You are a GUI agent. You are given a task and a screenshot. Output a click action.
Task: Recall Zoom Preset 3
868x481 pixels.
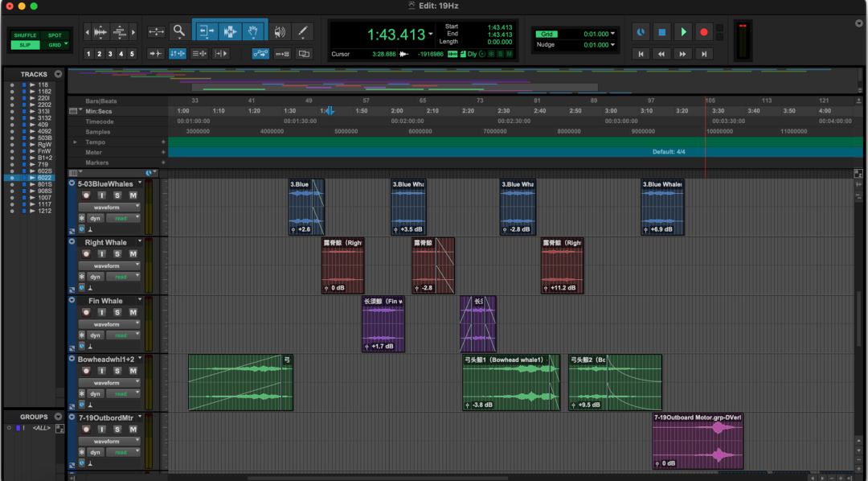[110, 54]
